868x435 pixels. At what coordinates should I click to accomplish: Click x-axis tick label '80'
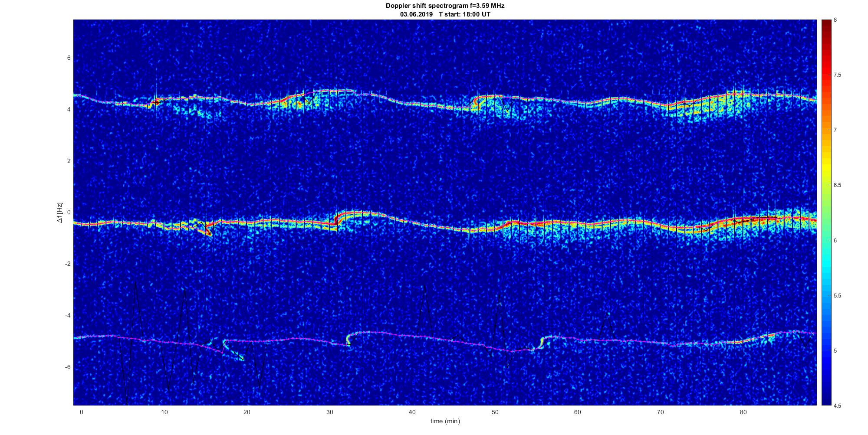click(743, 412)
